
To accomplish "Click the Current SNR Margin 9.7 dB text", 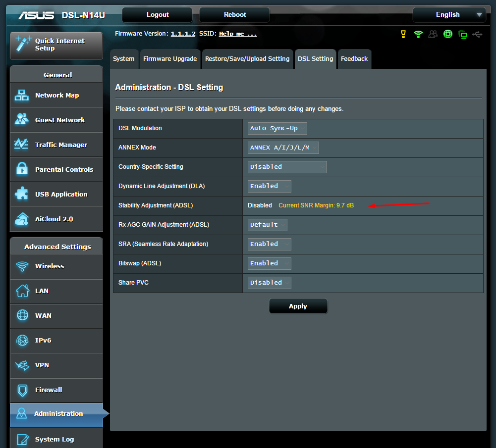I will (x=316, y=205).
